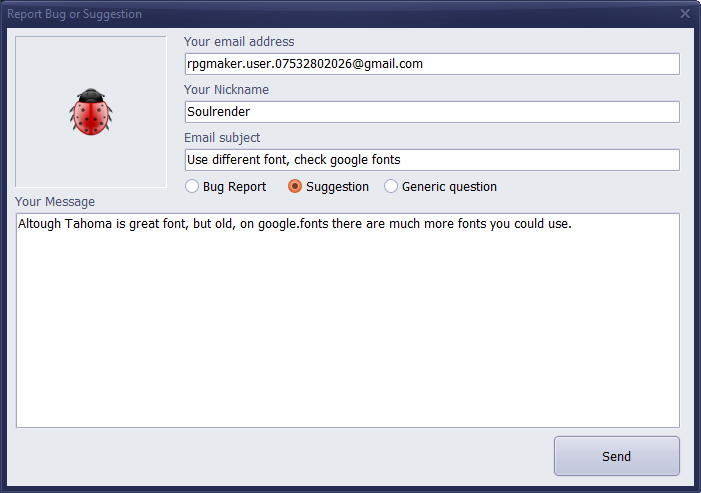701x493 pixels.
Task: Click into the Nickname field containing Soulrender
Action: [431, 112]
